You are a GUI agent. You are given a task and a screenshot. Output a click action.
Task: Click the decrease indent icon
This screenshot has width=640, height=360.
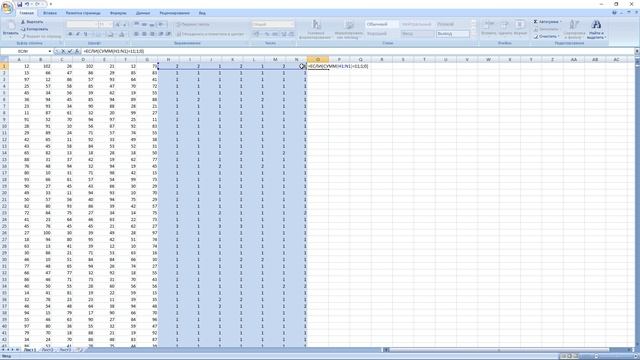coord(161,34)
